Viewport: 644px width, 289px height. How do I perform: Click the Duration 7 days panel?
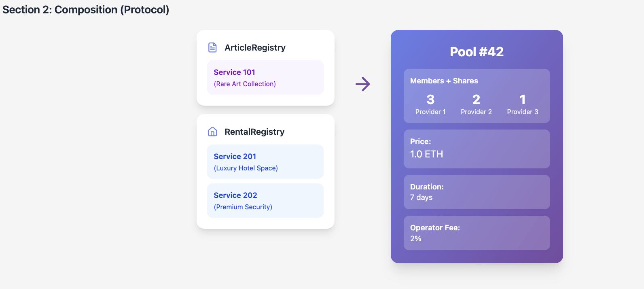(477, 192)
